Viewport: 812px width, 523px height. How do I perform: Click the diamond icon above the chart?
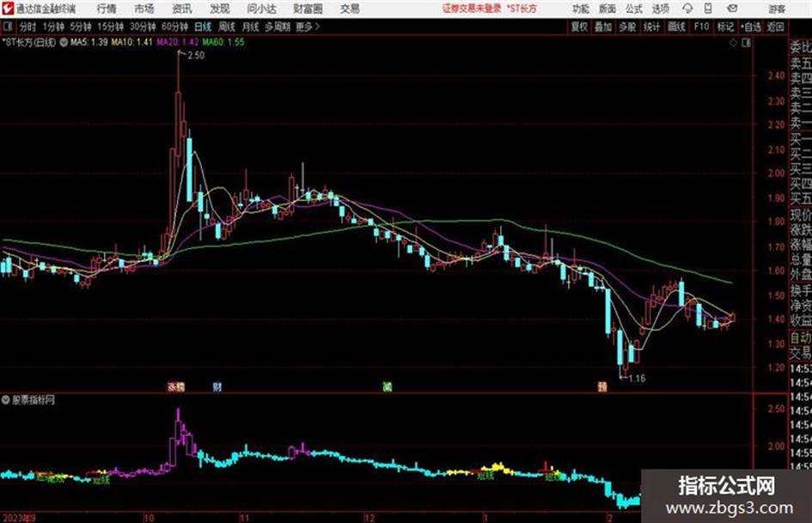[x=733, y=43]
